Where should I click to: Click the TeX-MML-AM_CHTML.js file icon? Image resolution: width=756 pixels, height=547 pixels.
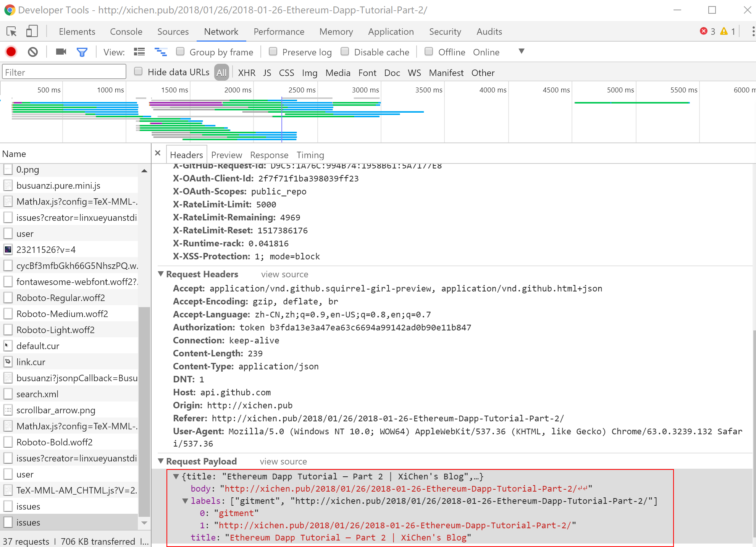(8, 490)
